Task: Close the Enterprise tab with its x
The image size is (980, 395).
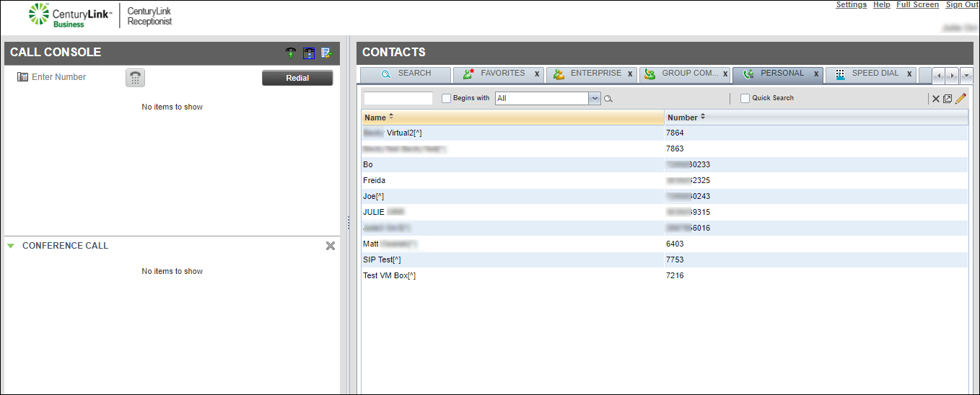Action: click(630, 74)
